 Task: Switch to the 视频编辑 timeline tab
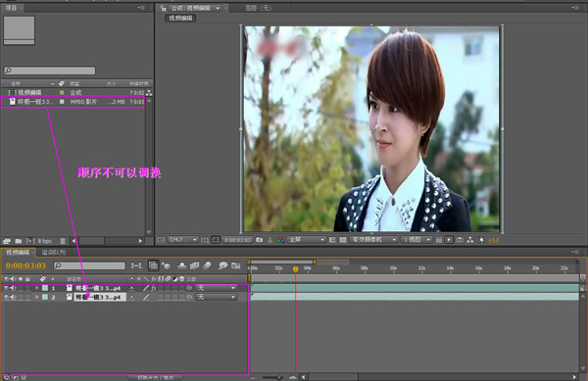[x=18, y=252]
